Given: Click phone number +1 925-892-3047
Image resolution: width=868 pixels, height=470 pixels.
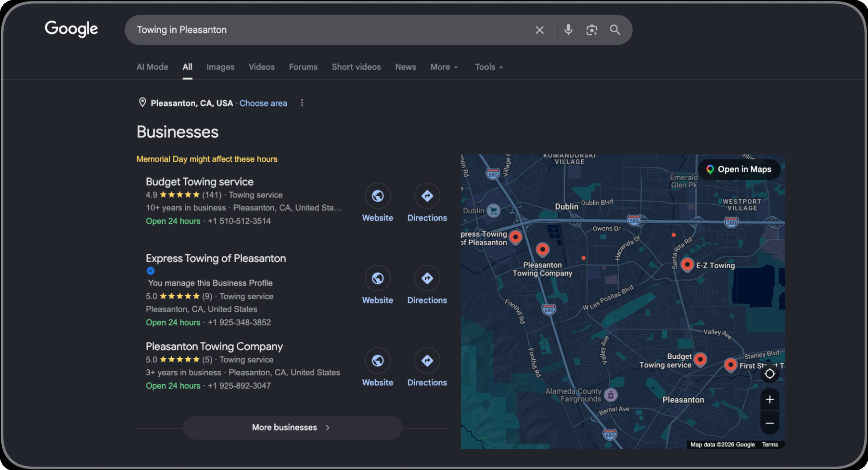Looking at the screenshot, I should pyautogui.click(x=239, y=386).
